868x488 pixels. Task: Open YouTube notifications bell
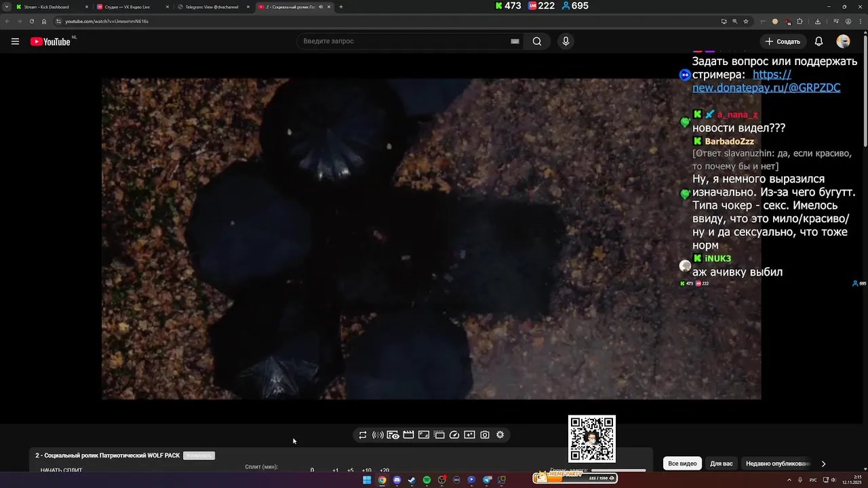point(818,41)
